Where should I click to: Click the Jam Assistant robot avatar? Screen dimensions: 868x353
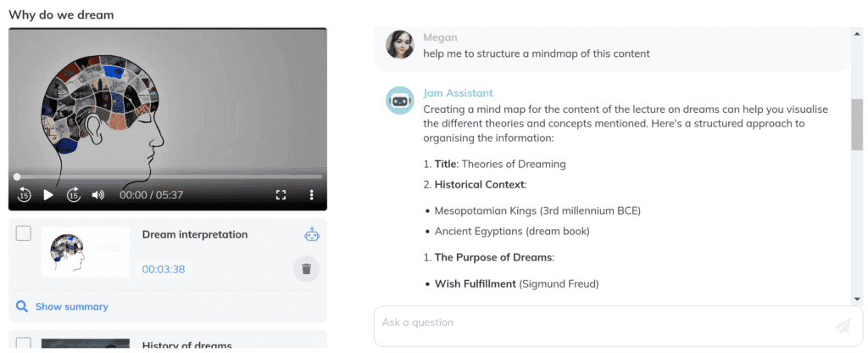coord(400,100)
